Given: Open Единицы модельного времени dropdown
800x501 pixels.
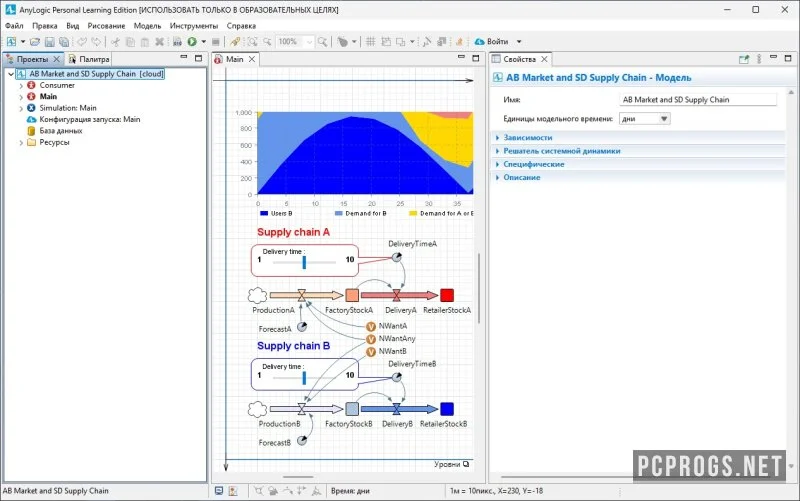Looking at the screenshot, I should pos(645,118).
